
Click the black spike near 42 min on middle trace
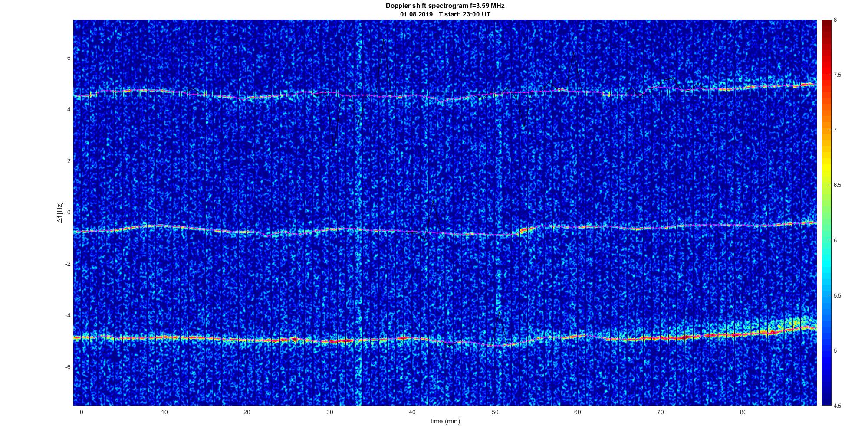coord(433,202)
